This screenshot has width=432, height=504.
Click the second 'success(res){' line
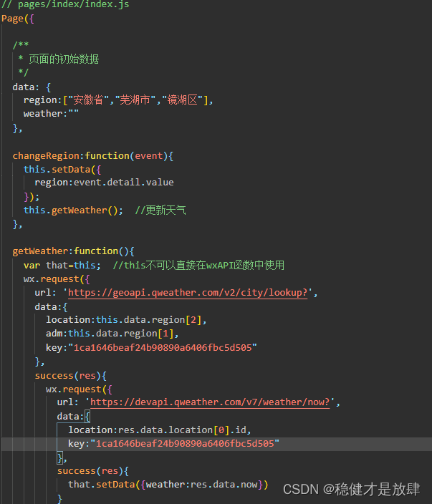93,471
